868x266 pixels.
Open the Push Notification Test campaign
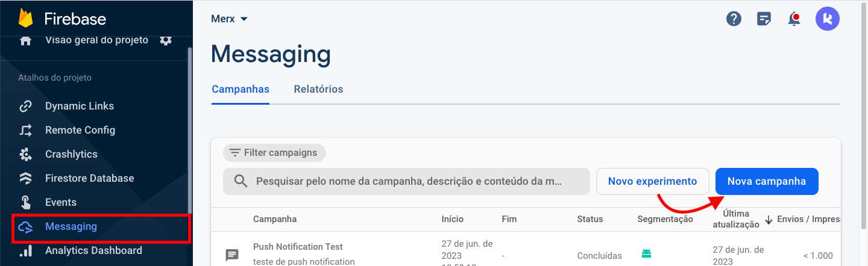[x=298, y=247]
